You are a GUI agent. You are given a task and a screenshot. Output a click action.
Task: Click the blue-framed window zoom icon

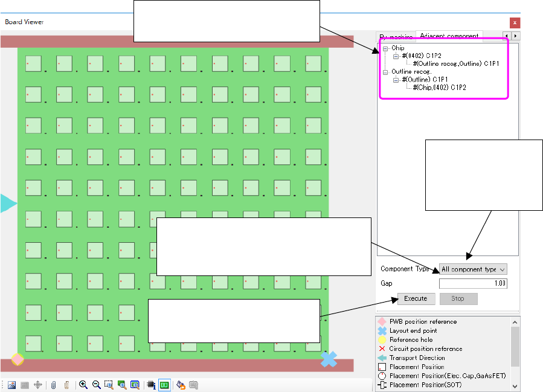(x=135, y=385)
